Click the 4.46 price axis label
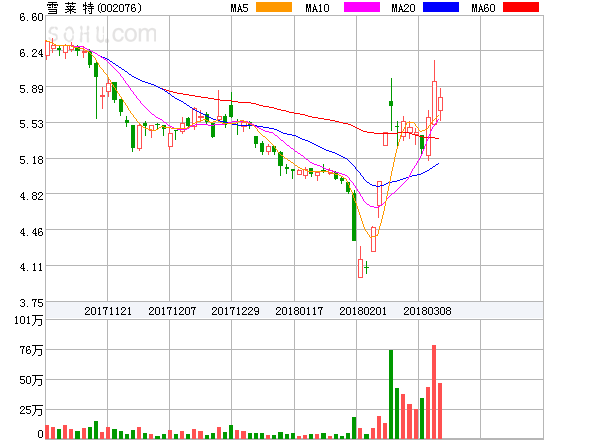This screenshot has height=440, width=600. coord(31,232)
